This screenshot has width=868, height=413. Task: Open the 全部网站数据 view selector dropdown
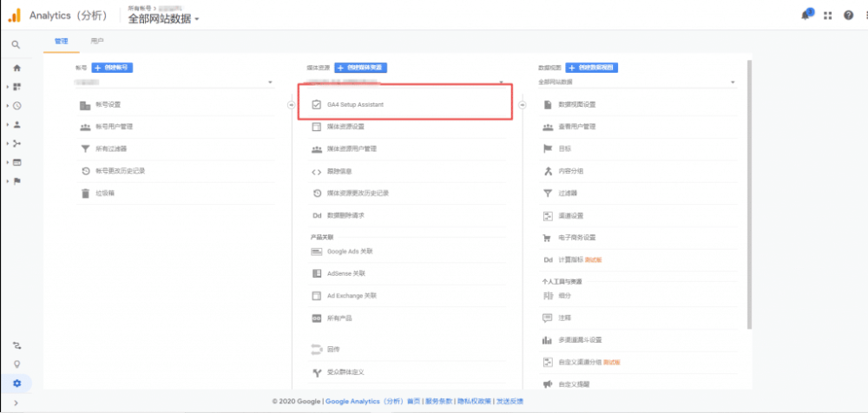pyautogui.click(x=163, y=19)
